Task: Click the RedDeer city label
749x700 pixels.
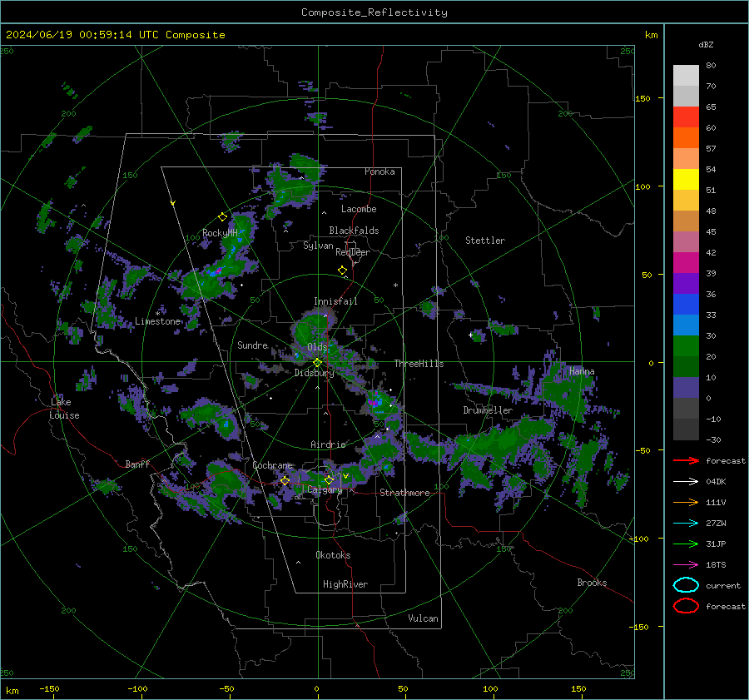Action: pos(353,252)
